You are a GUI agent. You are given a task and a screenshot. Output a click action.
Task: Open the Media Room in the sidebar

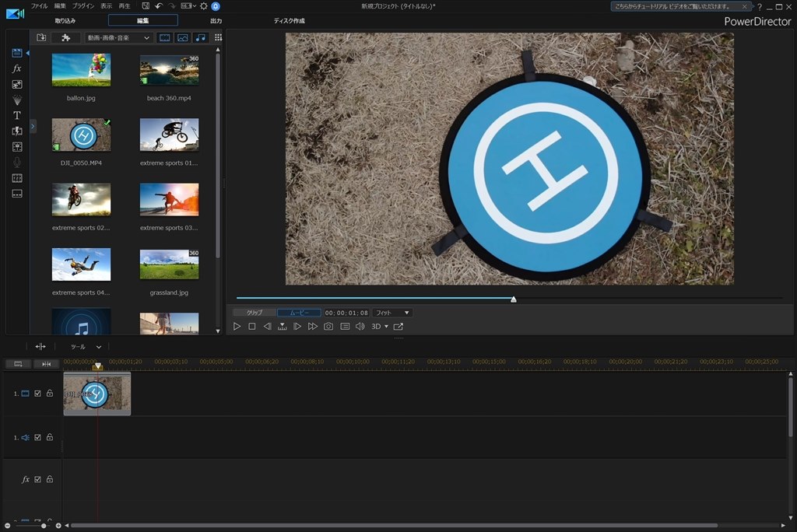17,53
